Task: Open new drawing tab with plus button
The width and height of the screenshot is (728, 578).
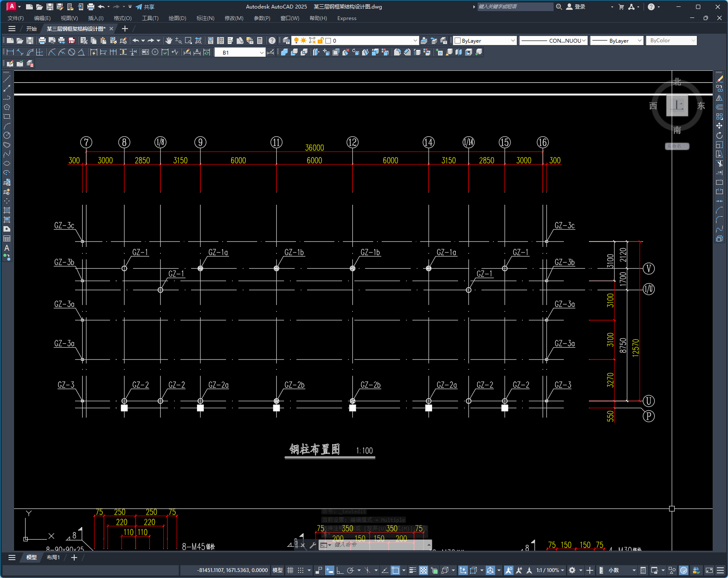Action: [x=125, y=29]
